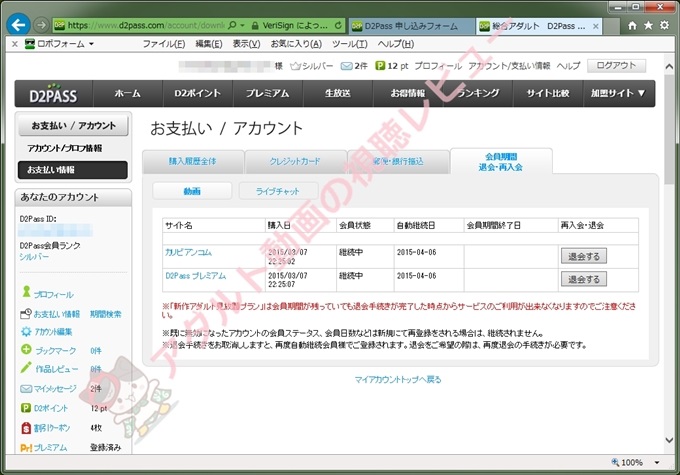This screenshot has width=680, height=475.
Task: Click the green bookmark plus icon
Action: 26,349
